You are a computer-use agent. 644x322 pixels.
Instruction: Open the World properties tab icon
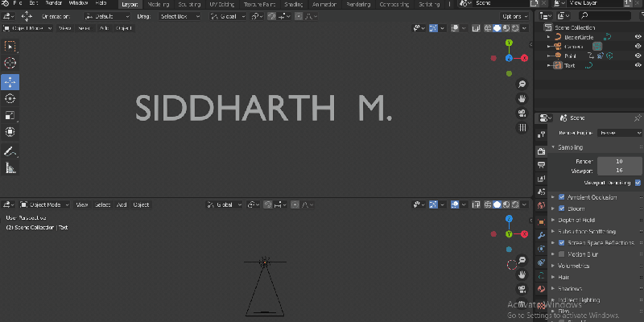(x=541, y=205)
